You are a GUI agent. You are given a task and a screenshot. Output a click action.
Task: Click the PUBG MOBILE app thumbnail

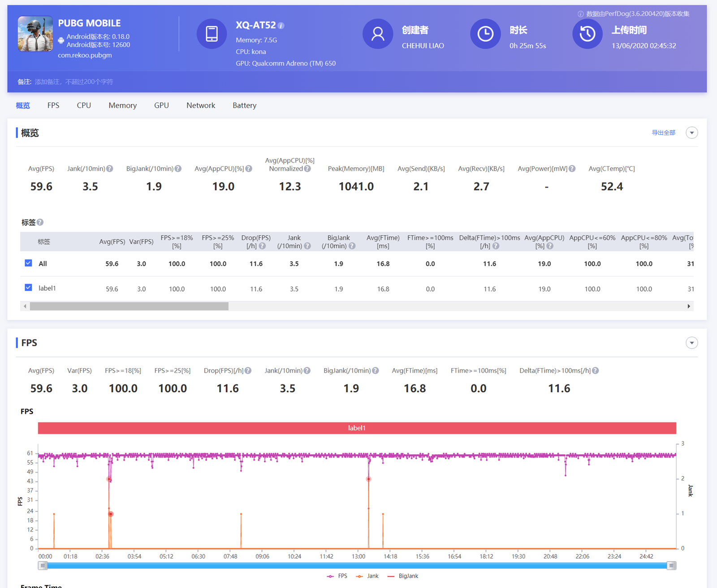35,34
